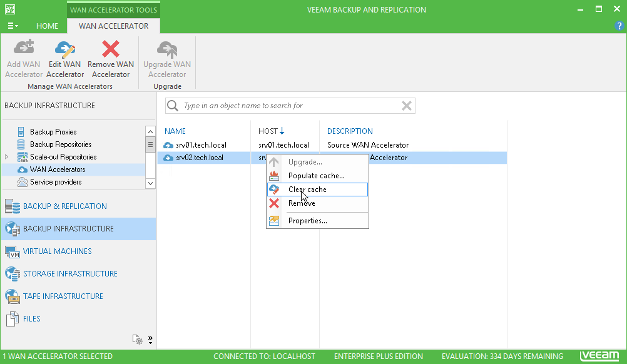Choose Upgrade... in the context menu
The image size is (627, 364).
317,162
